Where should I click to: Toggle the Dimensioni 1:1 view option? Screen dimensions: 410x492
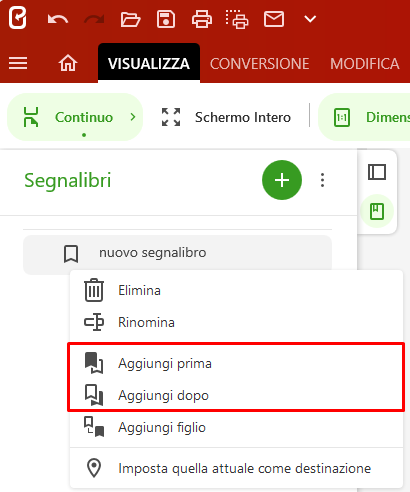[x=365, y=117]
